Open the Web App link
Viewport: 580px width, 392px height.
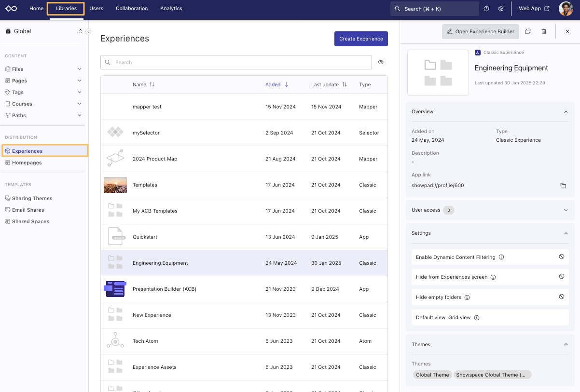(534, 9)
